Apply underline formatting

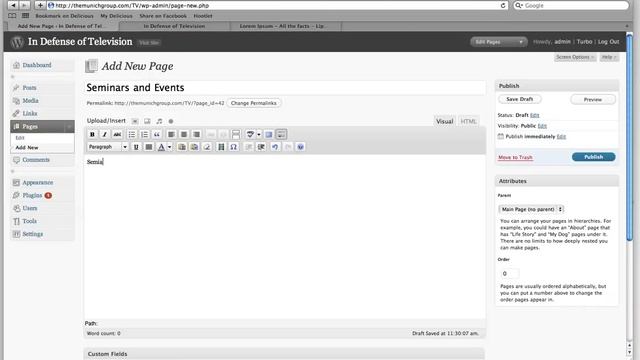click(136, 147)
